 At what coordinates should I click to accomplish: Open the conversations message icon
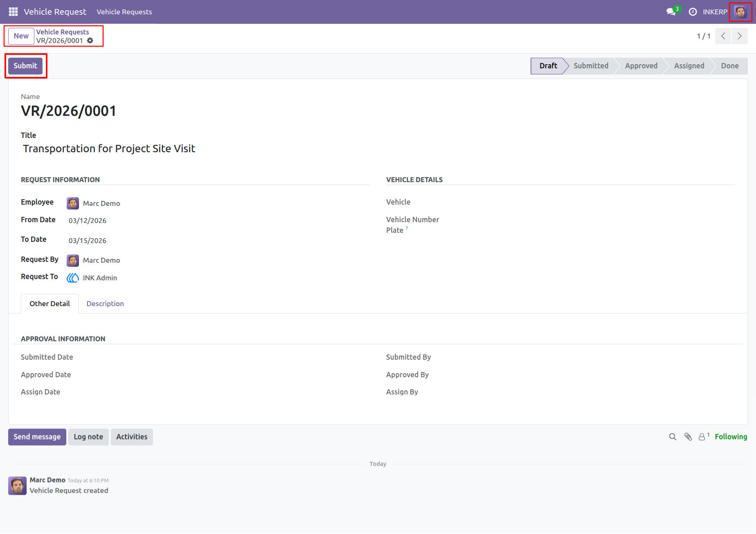pyautogui.click(x=671, y=12)
